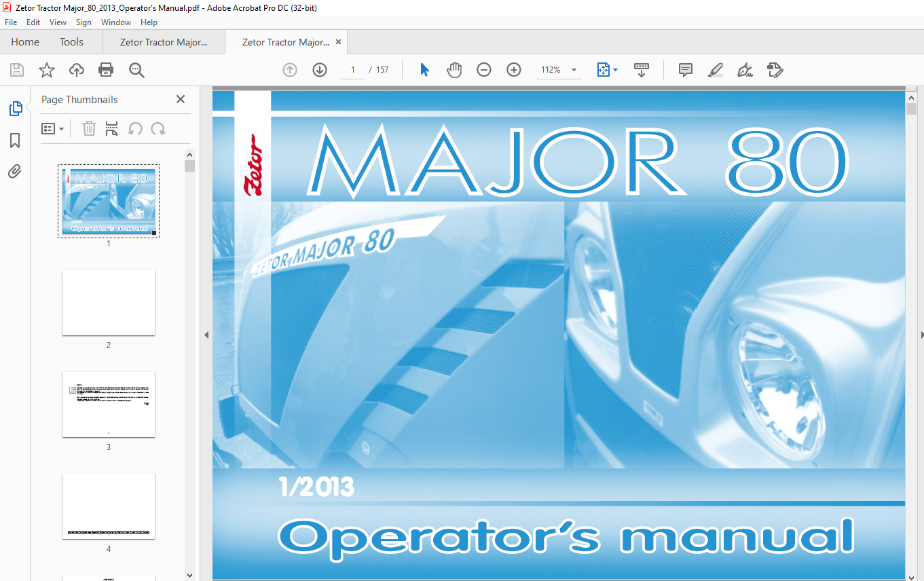Click the current page number field
The width and height of the screenshot is (924, 581).
pos(353,70)
